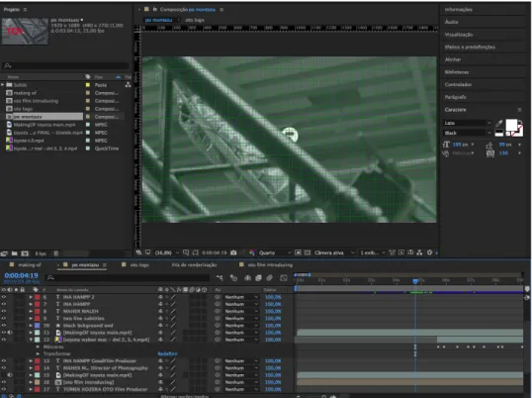Open the Black font style dropdown
Viewport: 532px width, 398px height.
pyautogui.click(x=468, y=133)
